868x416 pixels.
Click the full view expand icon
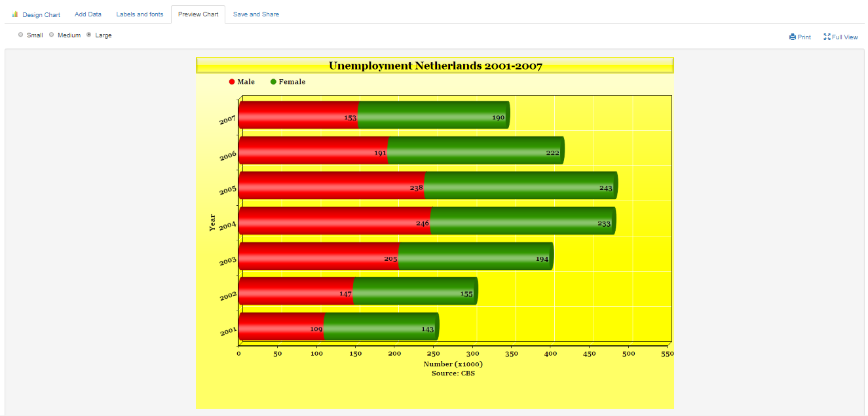(x=827, y=37)
